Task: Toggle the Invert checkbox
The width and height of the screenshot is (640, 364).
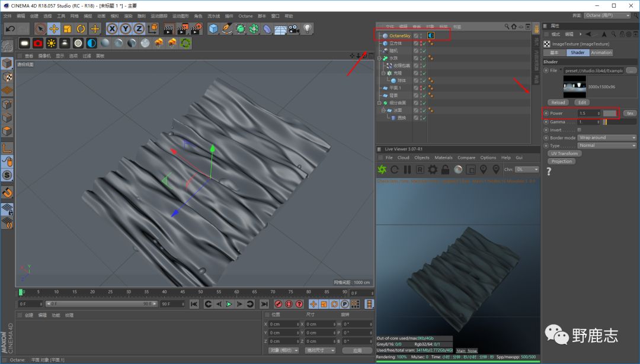Action: [x=579, y=130]
